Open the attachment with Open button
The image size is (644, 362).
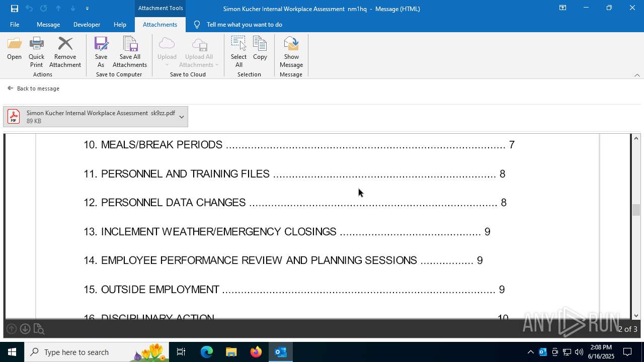tap(15, 48)
